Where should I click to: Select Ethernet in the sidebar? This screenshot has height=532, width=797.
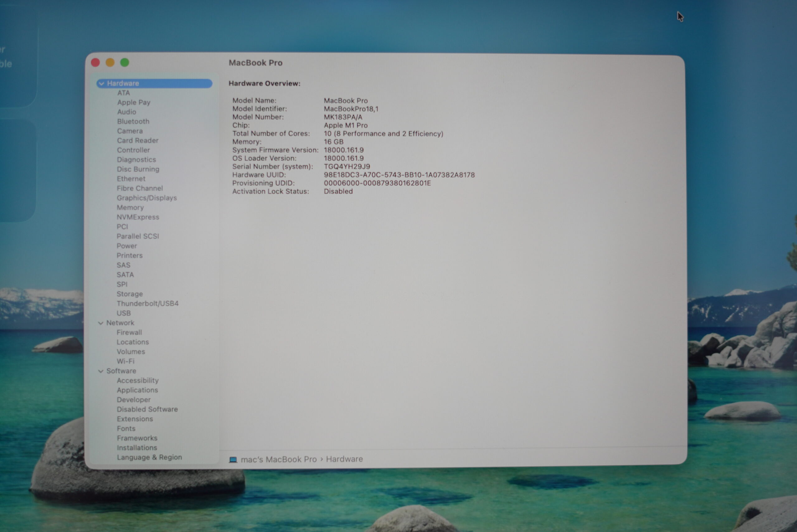click(131, 179)
